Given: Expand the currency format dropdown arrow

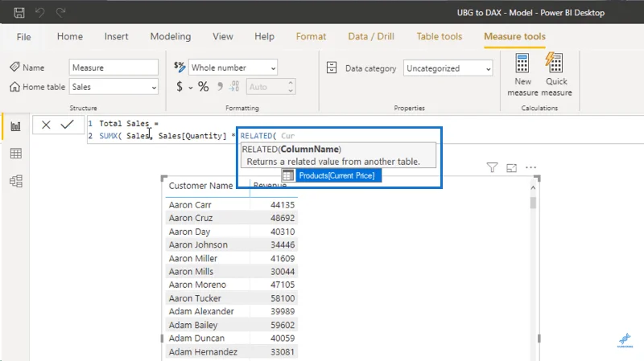Looking at the screenshot, I should coord(191,88).
